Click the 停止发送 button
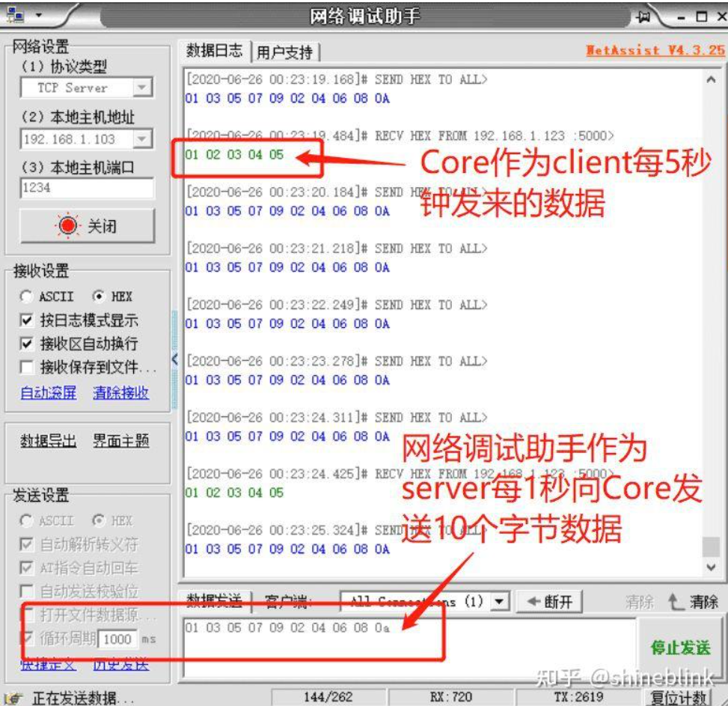728x706 pixels. click(679, 648)
